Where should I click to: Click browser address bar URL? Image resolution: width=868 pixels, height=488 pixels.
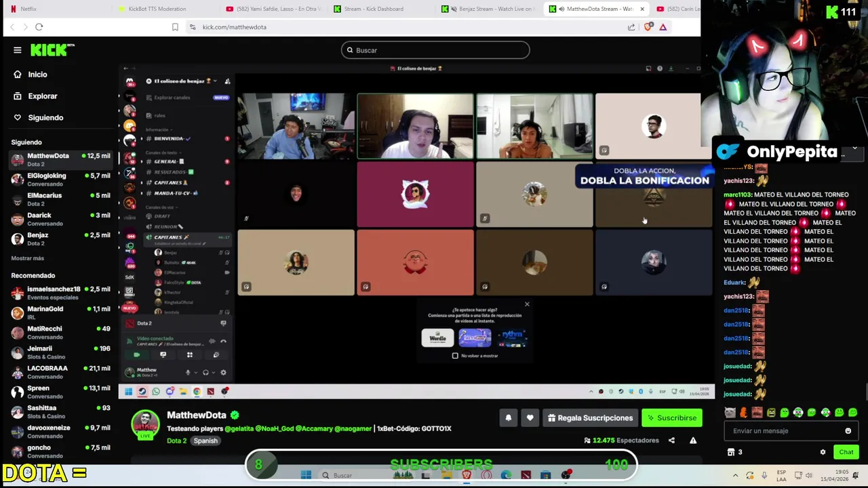click(x=234, y=27)
